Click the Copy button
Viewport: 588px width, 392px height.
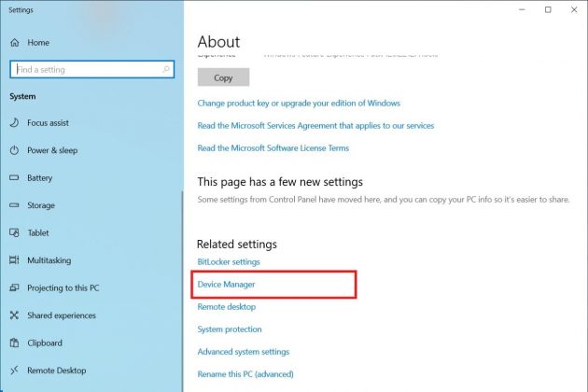click(x=223, y=77)
